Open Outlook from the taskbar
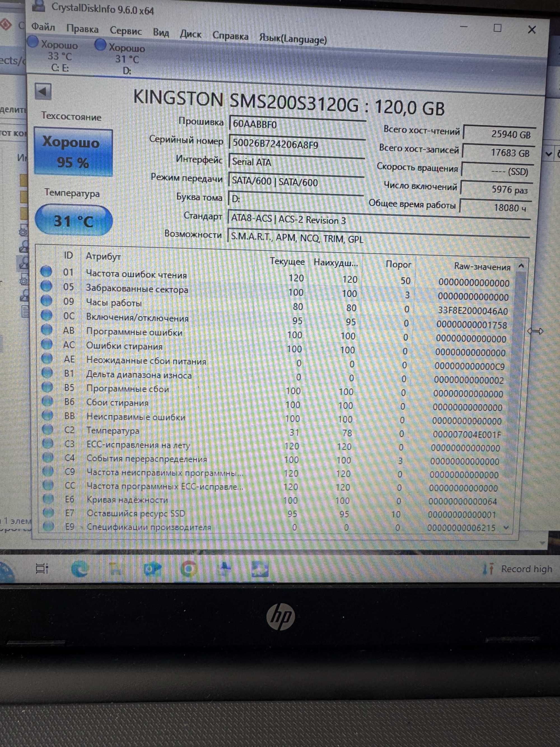The height and width of the screenshot is (747, 560). tap(153, 569)
